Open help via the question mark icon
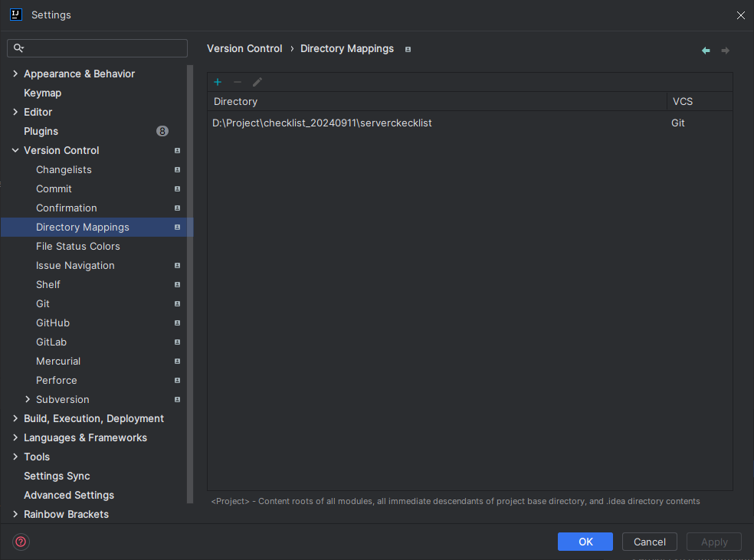The height and width of the screenshot is (560, 754). click(21, 542)
